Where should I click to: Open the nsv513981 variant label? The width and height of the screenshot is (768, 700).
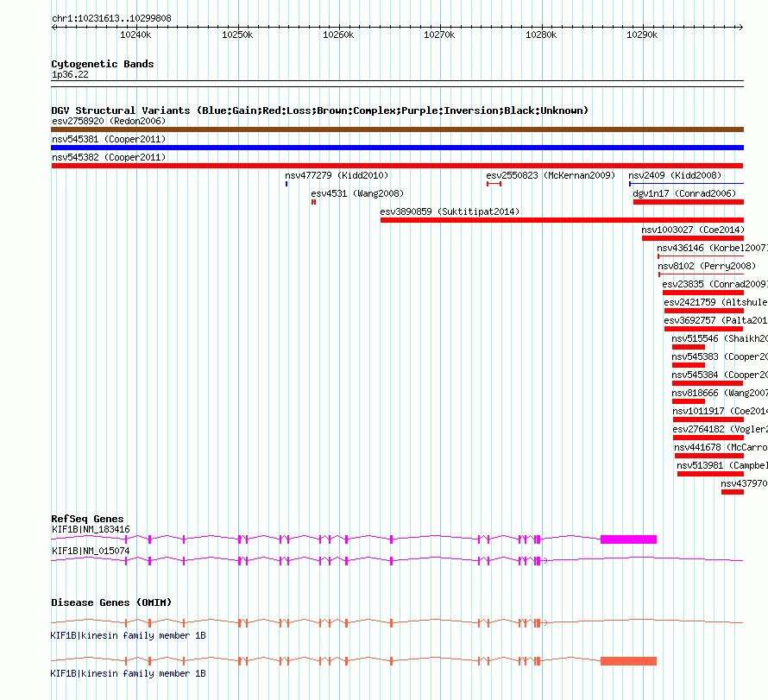click(722, 465)
